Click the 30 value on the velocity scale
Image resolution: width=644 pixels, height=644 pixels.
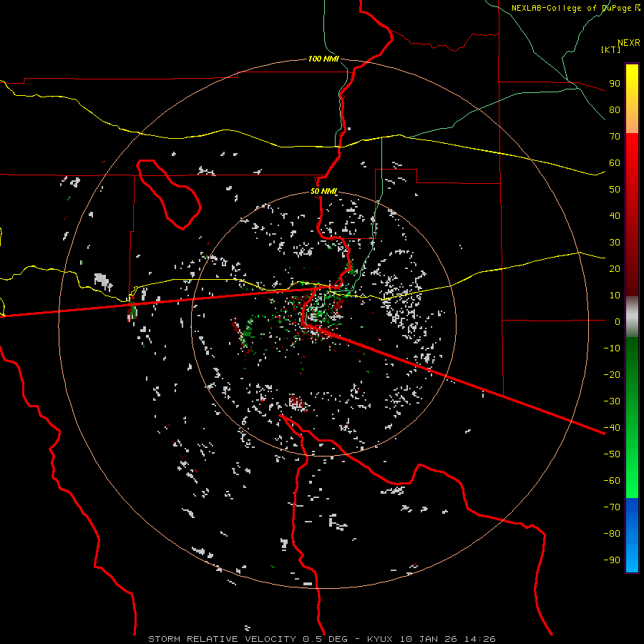pos(615,243)
